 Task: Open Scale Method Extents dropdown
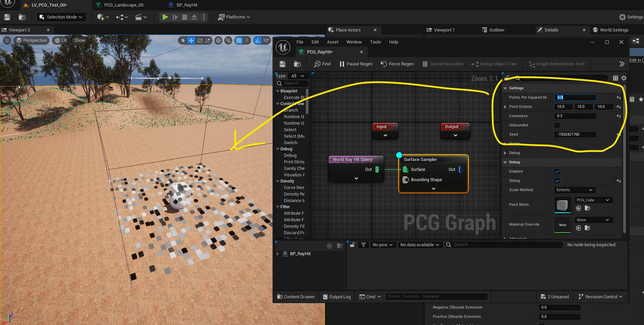pos(575,190)
